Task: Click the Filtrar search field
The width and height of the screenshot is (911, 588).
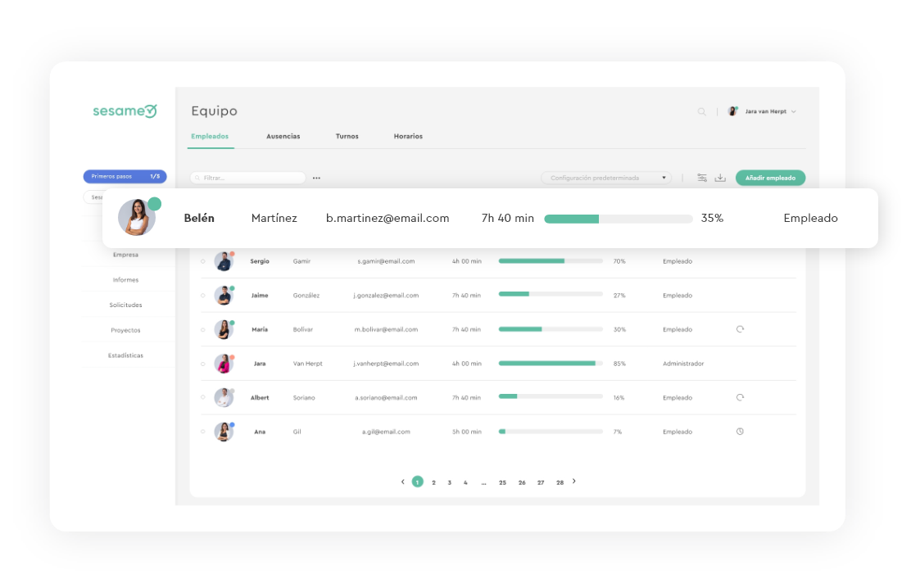Action: 248,178
